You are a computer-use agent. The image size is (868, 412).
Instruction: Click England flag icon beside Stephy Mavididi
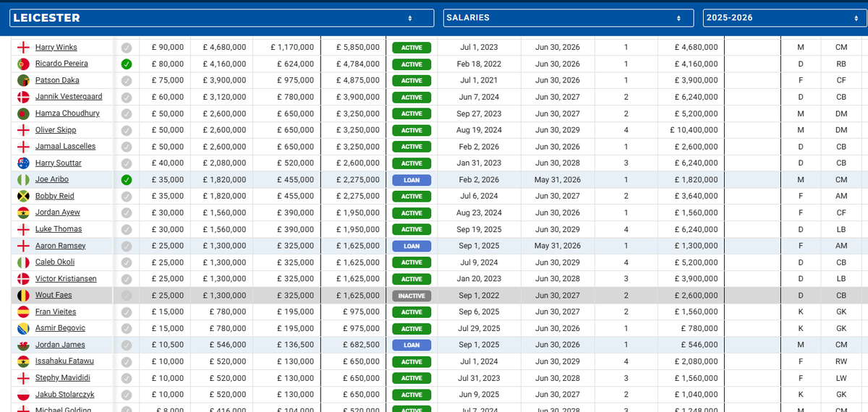23,378
